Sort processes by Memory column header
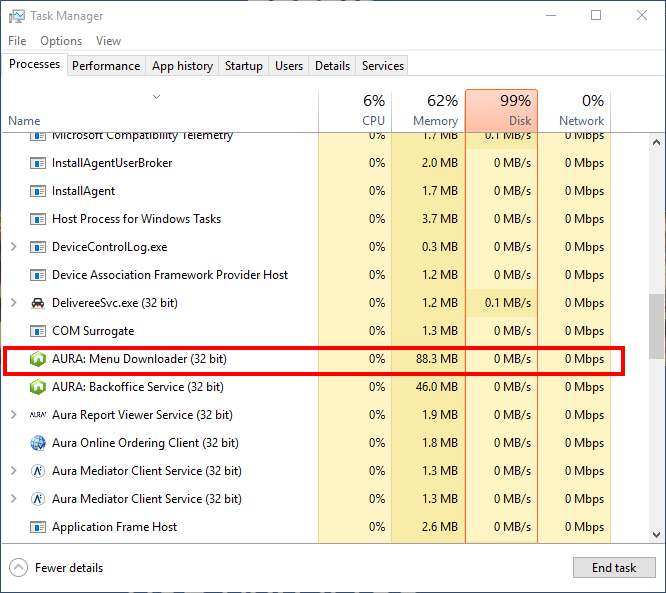The width and height of the screenshot is (666, 593). [x=428, y=111]
